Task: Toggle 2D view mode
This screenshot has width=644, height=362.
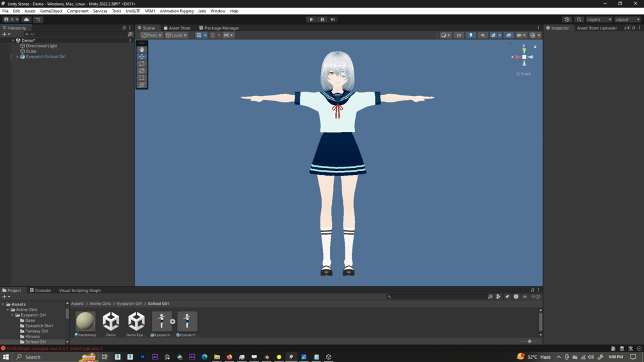Action: click(459, 35)
